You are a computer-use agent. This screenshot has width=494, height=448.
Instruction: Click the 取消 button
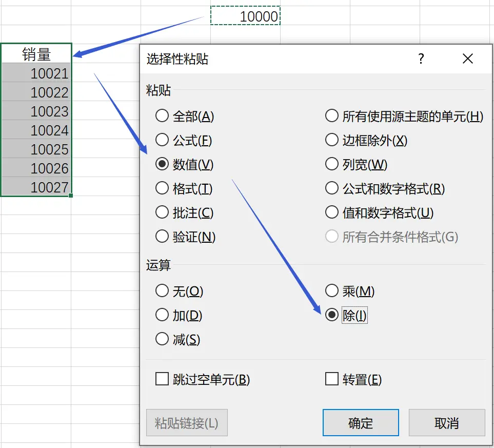click(x=446, y=423)
